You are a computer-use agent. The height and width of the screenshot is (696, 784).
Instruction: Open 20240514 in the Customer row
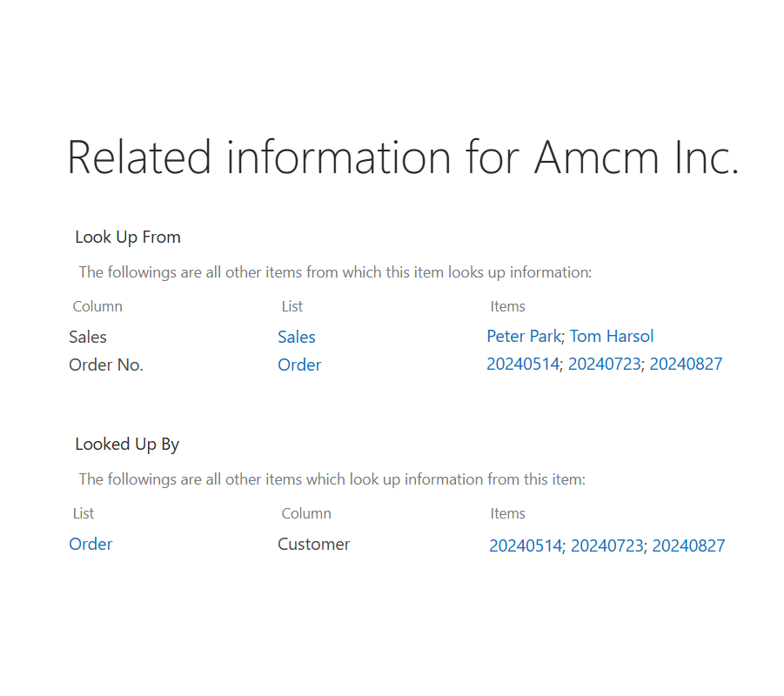point(525,546)
